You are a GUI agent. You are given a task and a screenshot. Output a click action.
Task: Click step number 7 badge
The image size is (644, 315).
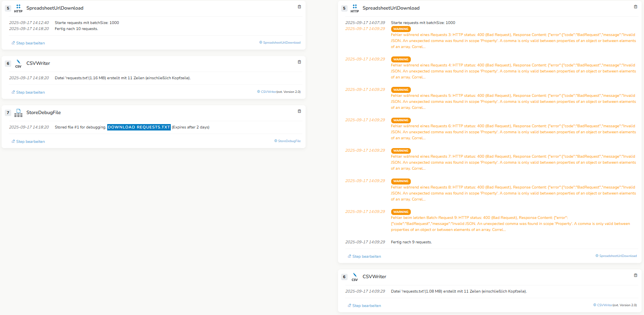point(8,113)
